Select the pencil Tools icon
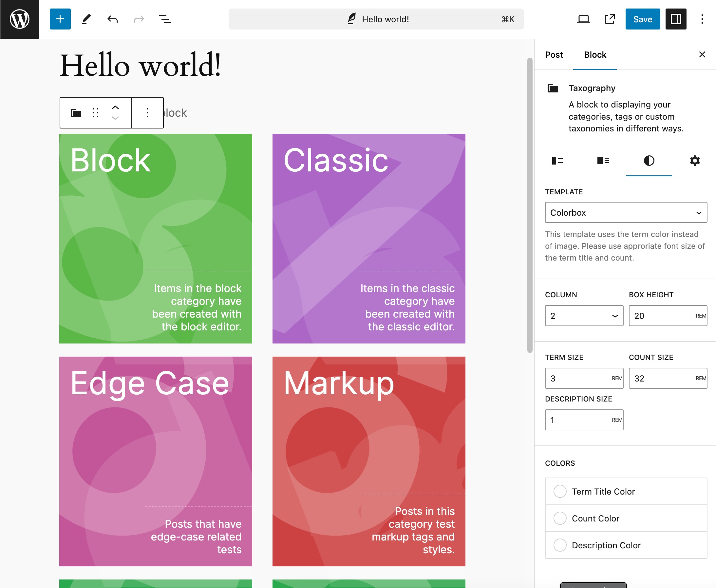The image size is (716, 588). click(x=86, y=19)
